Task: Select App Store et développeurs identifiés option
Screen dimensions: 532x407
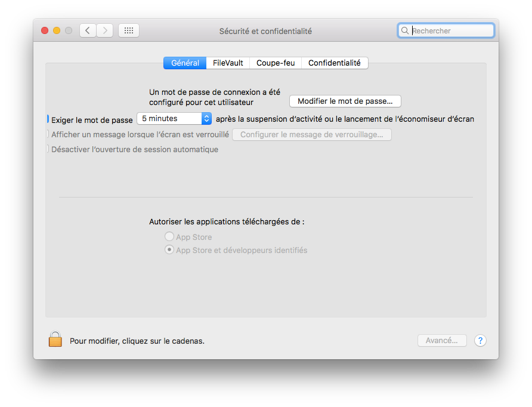Action: (x=169, y=250)
